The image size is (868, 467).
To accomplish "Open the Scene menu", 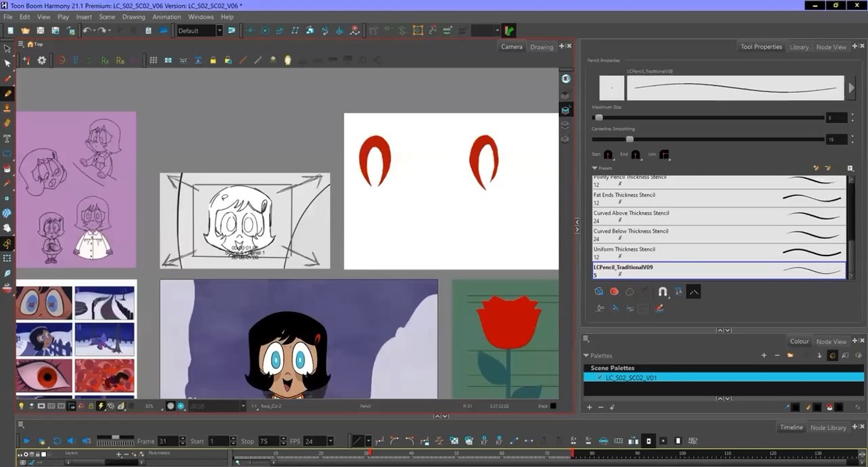I will (x=107, y=17).
